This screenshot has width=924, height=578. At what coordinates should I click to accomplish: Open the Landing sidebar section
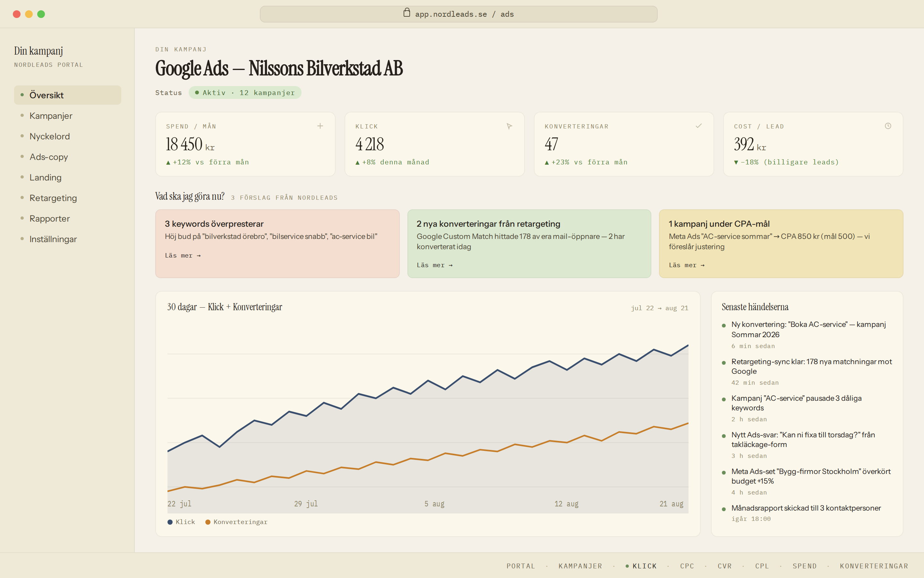[x=68, y=177]
